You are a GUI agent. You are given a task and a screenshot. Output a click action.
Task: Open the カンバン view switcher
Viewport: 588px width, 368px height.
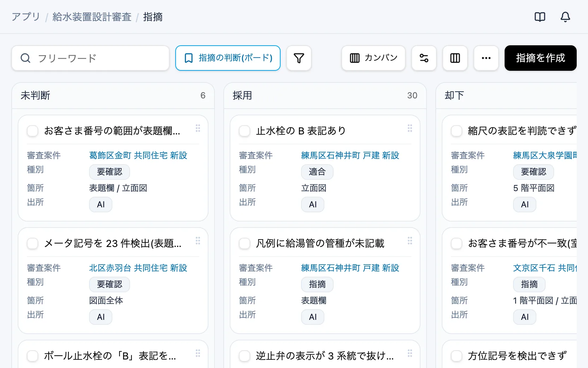click(x=374, y=58)
